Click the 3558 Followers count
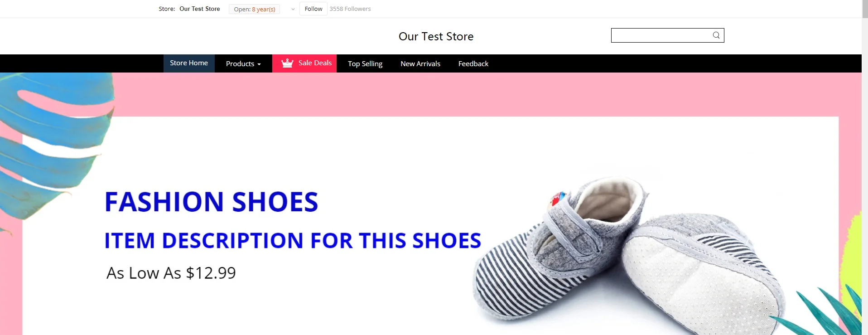Viewport: 868px width, 335px height. point(350,9)
